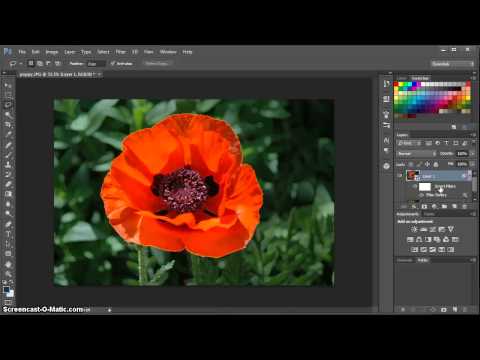Select the Crop tool

pos(8,125)
